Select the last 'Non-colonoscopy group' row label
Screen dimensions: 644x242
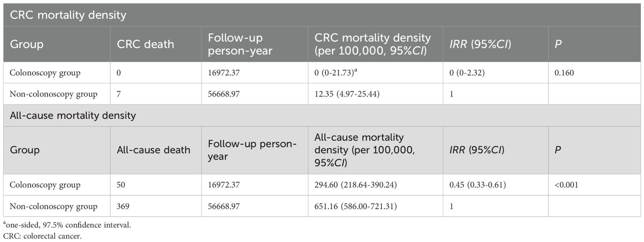pyautogui.click(x=53, y=206)
